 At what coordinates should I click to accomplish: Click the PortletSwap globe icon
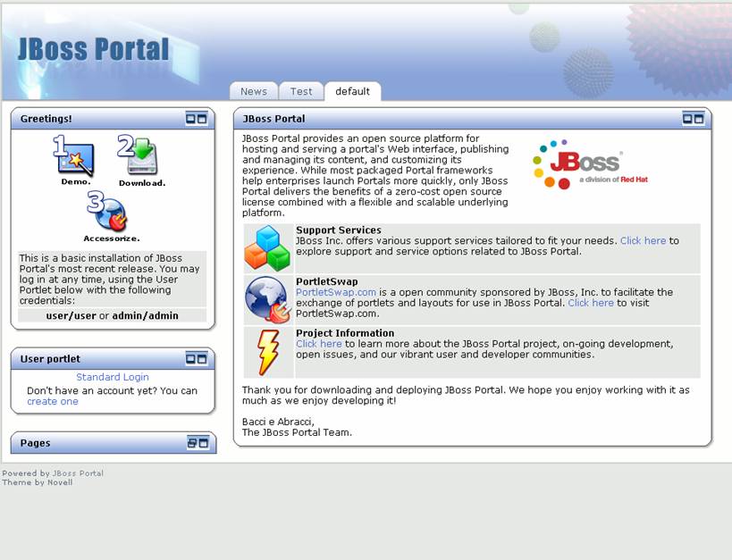point(268,299)
